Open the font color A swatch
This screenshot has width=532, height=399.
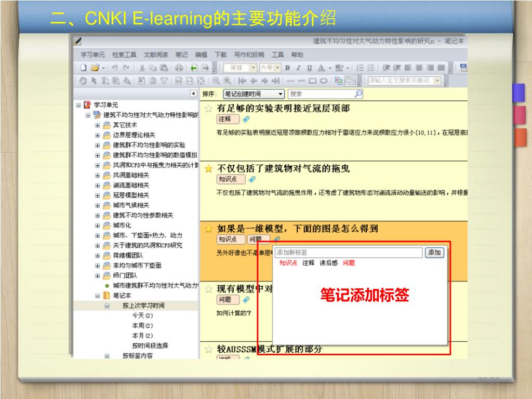point(321,68)
